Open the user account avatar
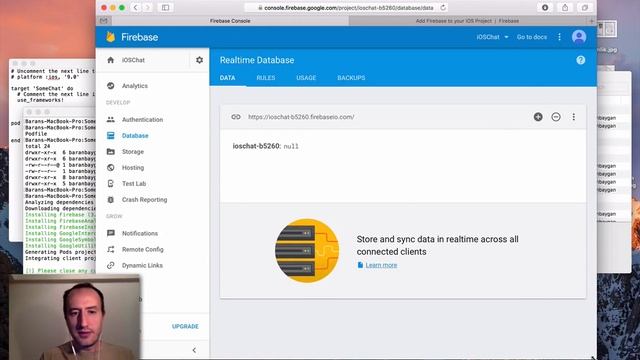 (579, 37)
